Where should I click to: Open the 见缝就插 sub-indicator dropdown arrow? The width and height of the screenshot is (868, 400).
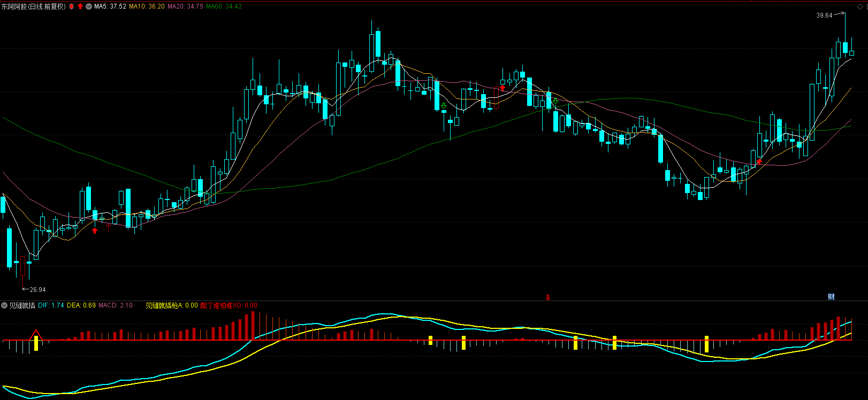(x=4, y=305)
